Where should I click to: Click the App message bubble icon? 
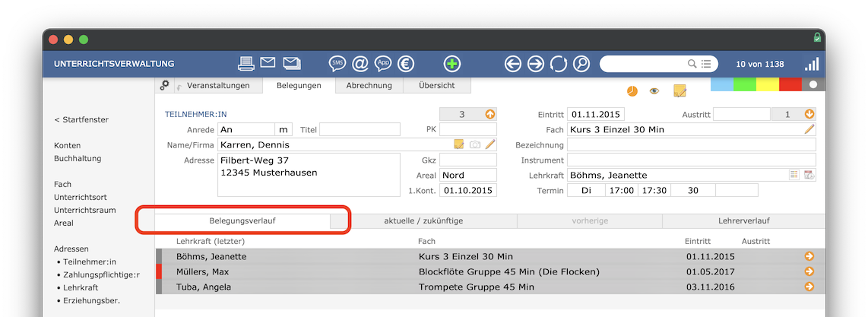click(x=383, y=64)
